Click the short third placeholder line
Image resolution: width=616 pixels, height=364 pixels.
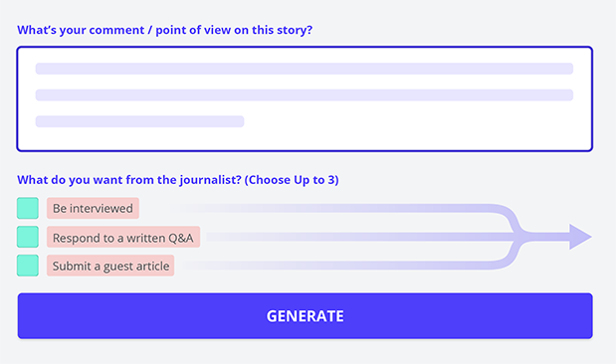pos(139,121)
